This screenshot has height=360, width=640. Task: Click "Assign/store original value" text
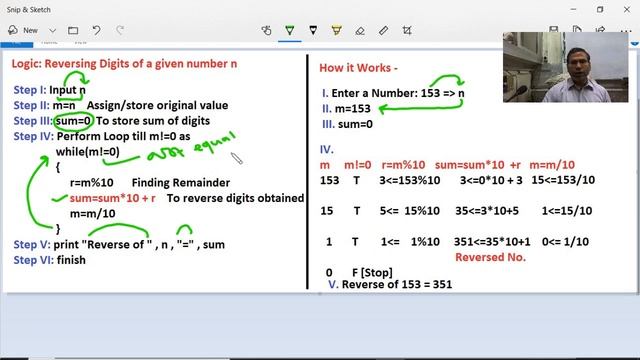(157, 105)
